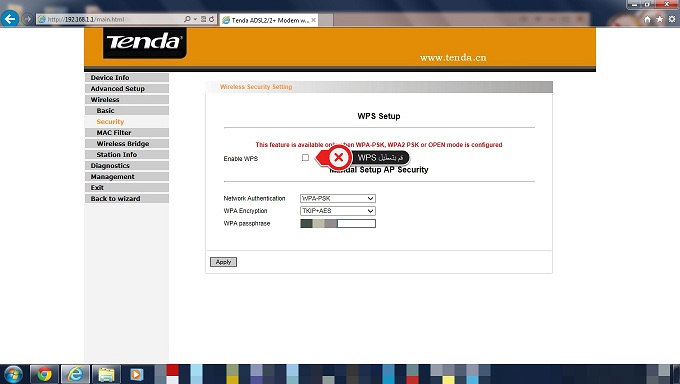Screen dimensions: 680x384
Task: Click the WPA passphrase input field
Action: (338, 223)
